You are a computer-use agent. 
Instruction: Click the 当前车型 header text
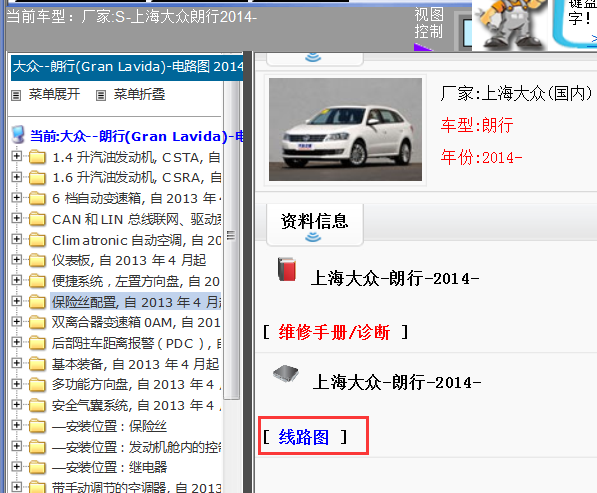132,17
